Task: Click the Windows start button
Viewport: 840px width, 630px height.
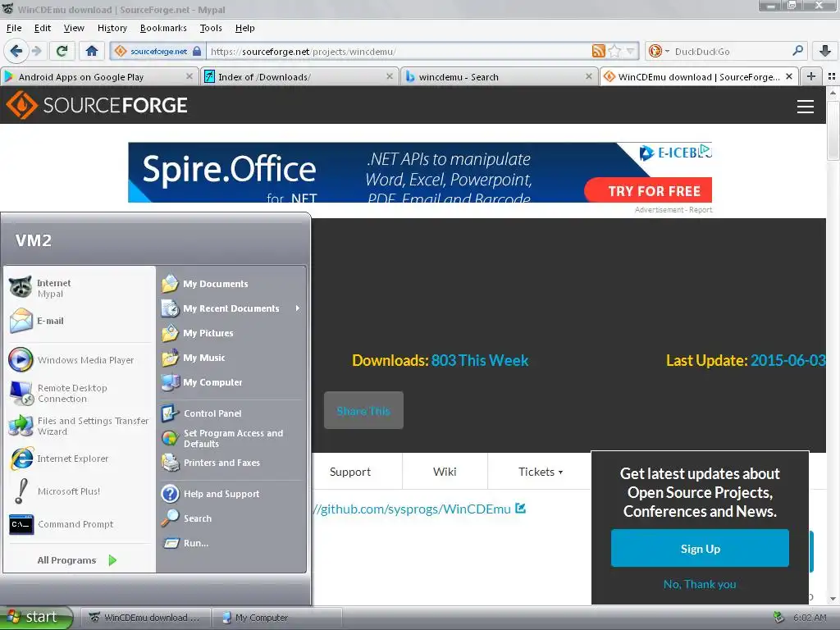Action: tap(36, 617)
